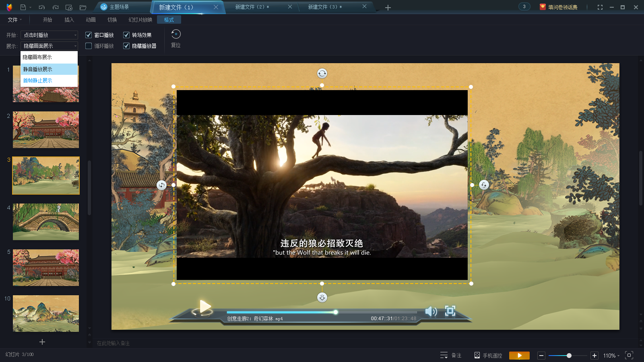Switch to the 格式 ribbon tab
Image resolution: width=644 pixels, height=362 pixels.
coord(169,20)
